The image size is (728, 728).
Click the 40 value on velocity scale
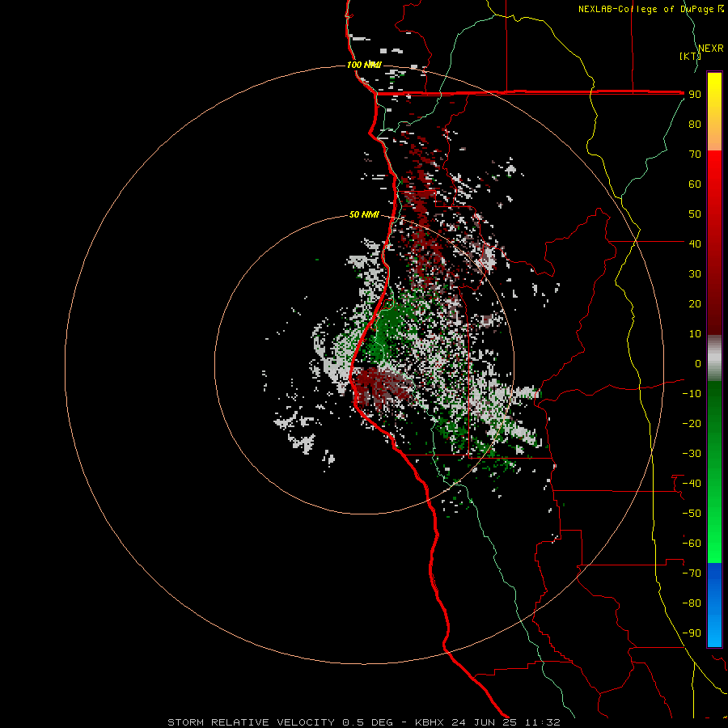695,243
